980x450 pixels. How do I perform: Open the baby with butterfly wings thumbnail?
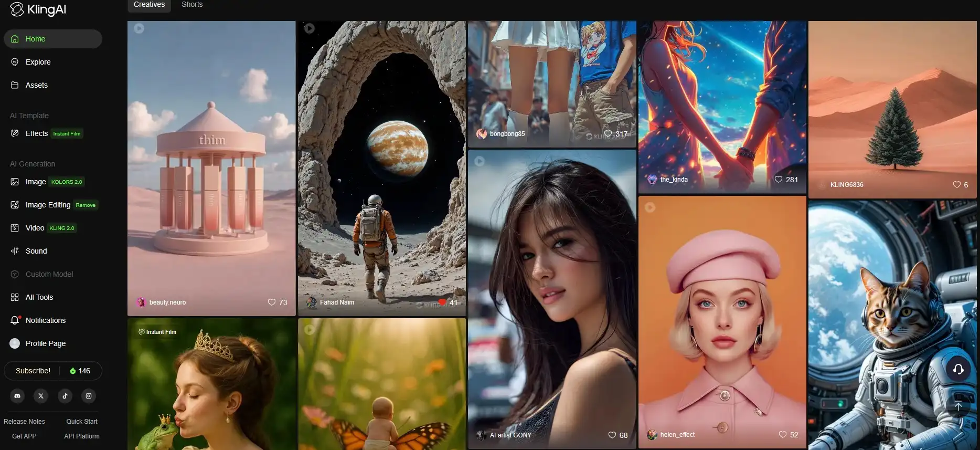click(x=382, y=384)
